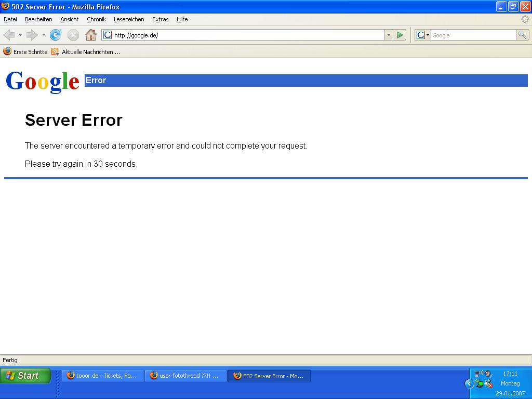This screenshot has width=532, height=399.
Task: Open the Chronik menu
Action: pyautogui.click(x=96, y=19)
